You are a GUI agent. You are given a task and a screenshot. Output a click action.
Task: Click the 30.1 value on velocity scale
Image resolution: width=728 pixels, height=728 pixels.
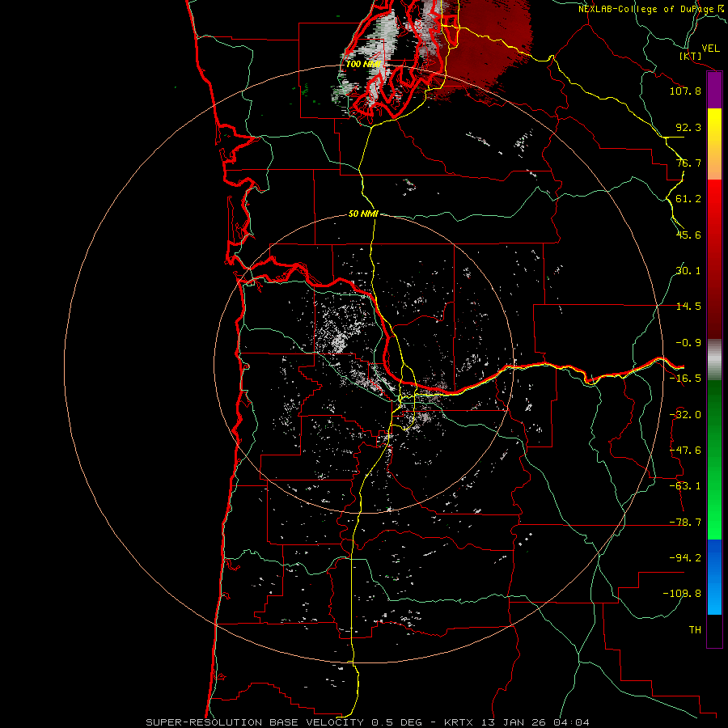click(x=688, y=271)
